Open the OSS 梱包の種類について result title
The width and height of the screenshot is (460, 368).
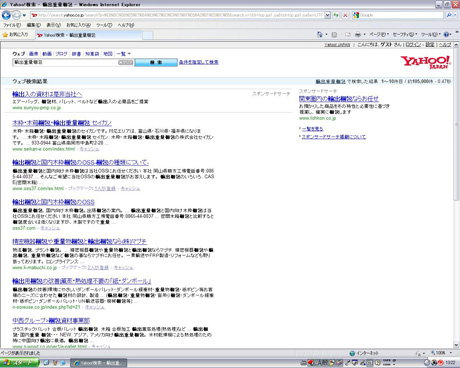[x=81, y=163]
